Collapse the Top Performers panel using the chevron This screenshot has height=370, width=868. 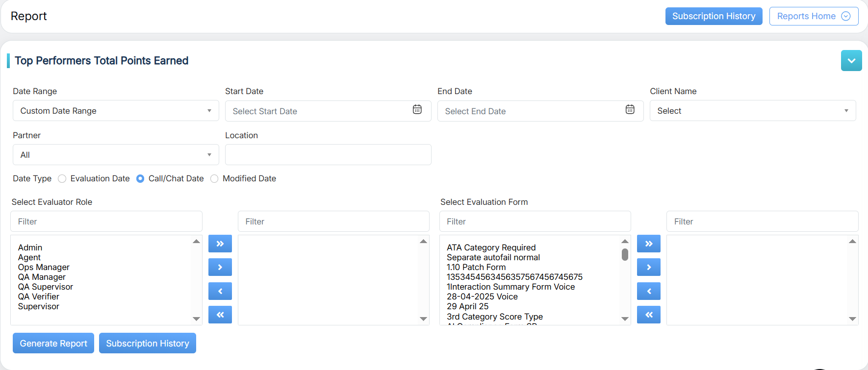coord(851,61)
